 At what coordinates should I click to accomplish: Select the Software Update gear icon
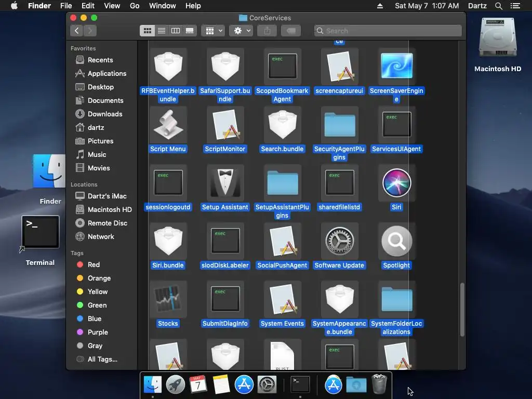point(339,241)
